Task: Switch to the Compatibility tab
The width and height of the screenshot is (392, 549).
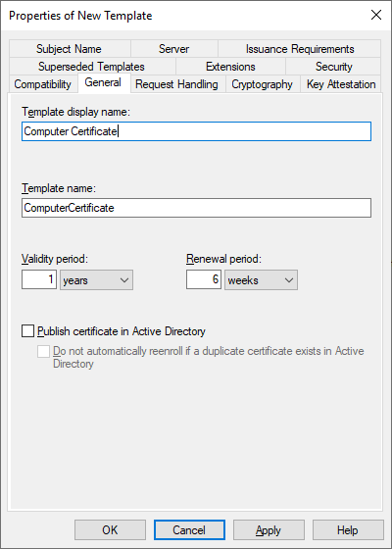Action: (43, 84)
